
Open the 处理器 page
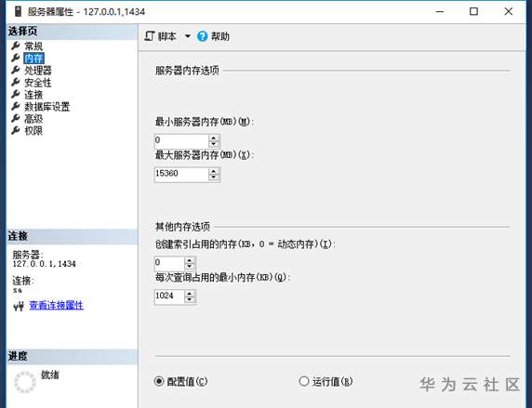click(x=37, y=71)
